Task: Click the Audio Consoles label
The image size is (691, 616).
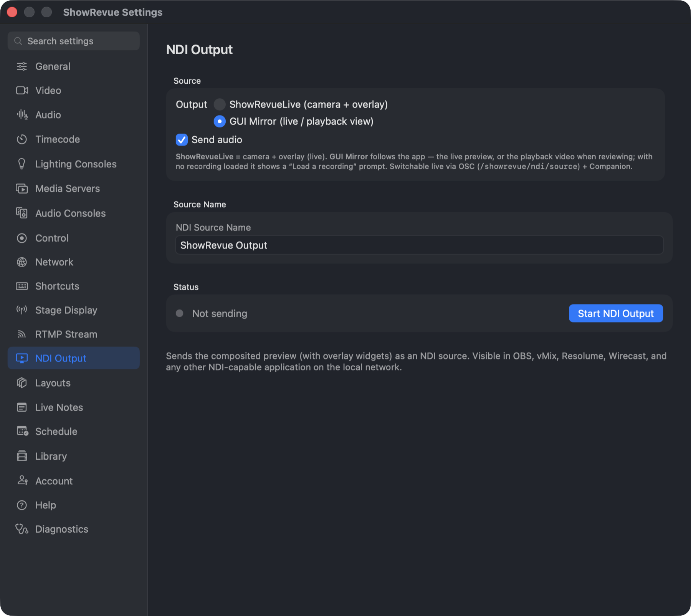Action: (71, 213)
